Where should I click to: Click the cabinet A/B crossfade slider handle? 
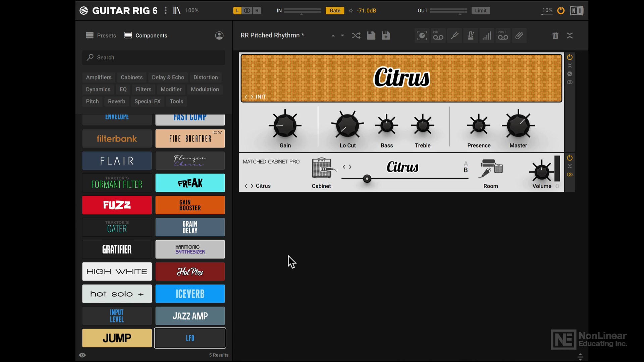pyautogui.click(x=367, y=179)
